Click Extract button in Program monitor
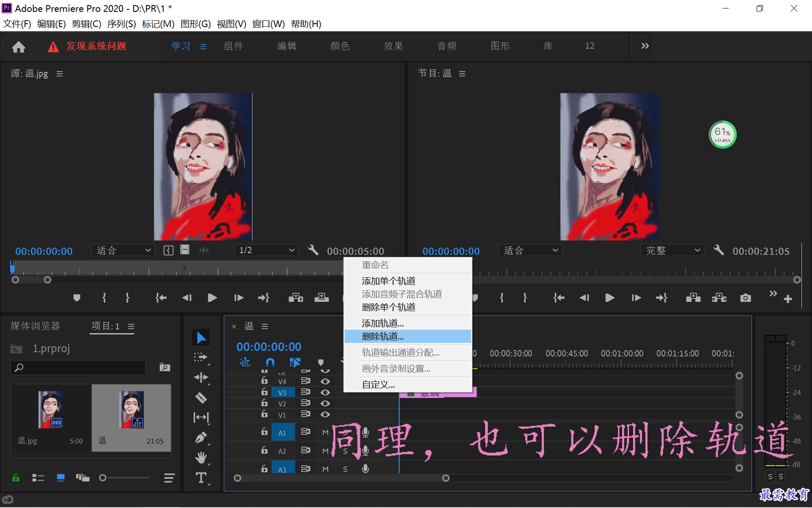This screenshot has width=812, height=508. pyautogui.click(x=719, y=298)
